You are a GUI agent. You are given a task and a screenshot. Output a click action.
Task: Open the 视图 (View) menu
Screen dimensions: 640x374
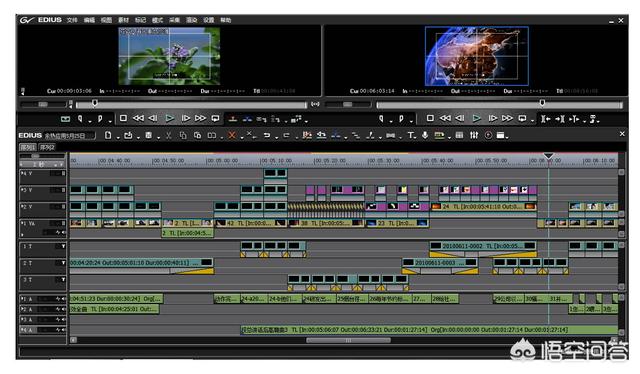[106, 20]
